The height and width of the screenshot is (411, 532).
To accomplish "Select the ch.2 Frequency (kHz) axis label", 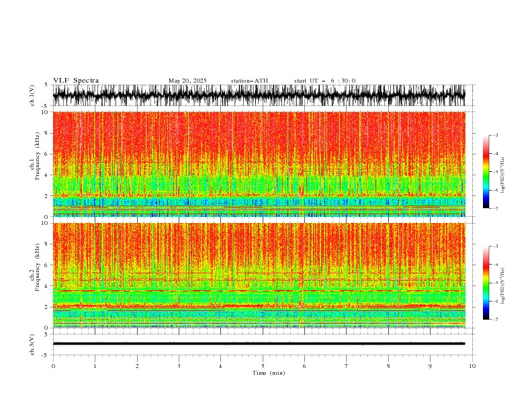I will click(35, 267).
